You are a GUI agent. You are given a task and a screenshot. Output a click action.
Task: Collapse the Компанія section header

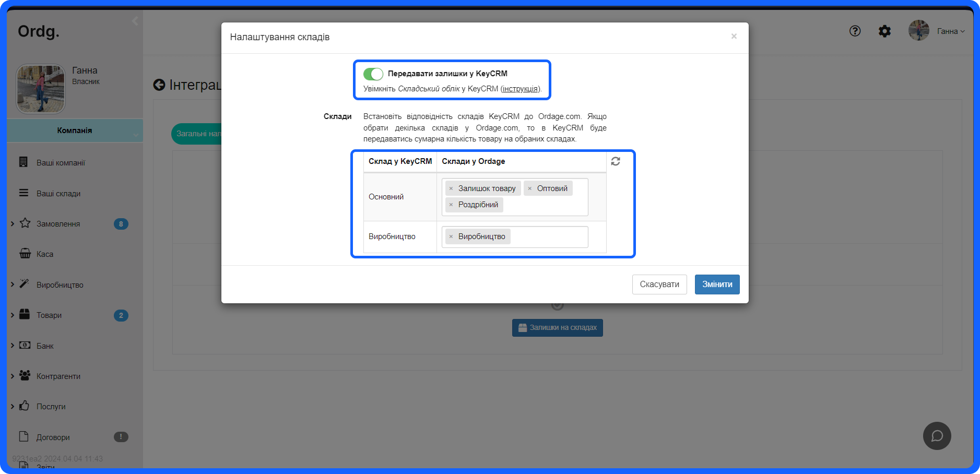(75, 131)
